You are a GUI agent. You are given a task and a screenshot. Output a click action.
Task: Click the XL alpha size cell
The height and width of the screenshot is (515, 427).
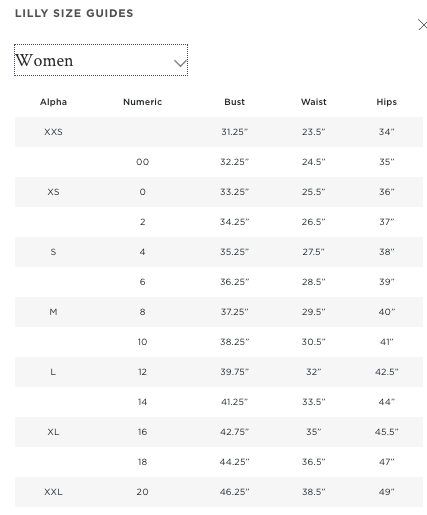pyautogui.click(x=53, y=432)
